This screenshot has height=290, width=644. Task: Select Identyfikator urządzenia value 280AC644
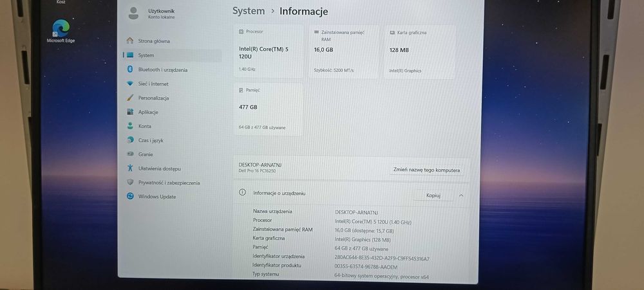tap(382, 258)
